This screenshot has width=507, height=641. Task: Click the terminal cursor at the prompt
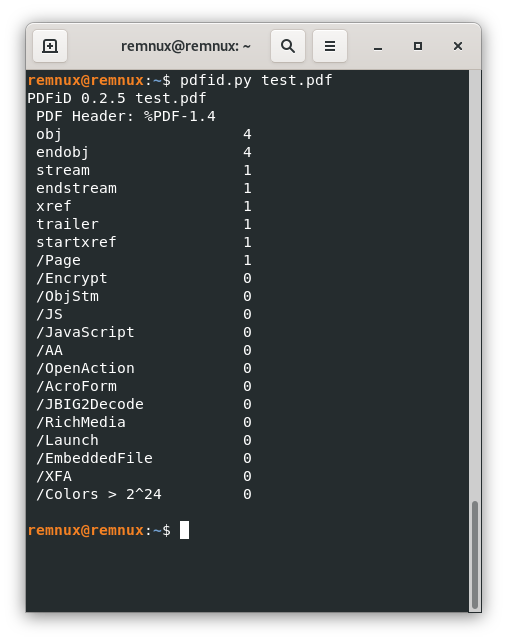point(184,530)
